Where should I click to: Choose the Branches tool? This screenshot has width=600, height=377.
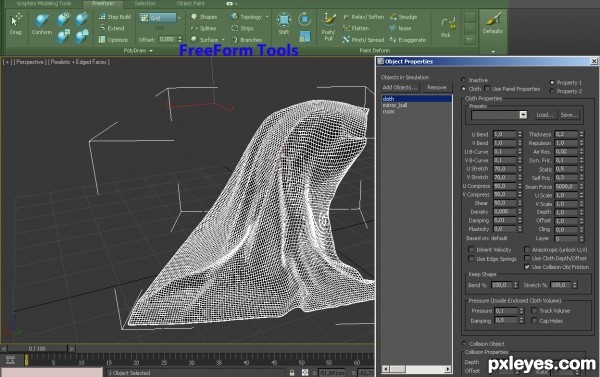[247, 40]
